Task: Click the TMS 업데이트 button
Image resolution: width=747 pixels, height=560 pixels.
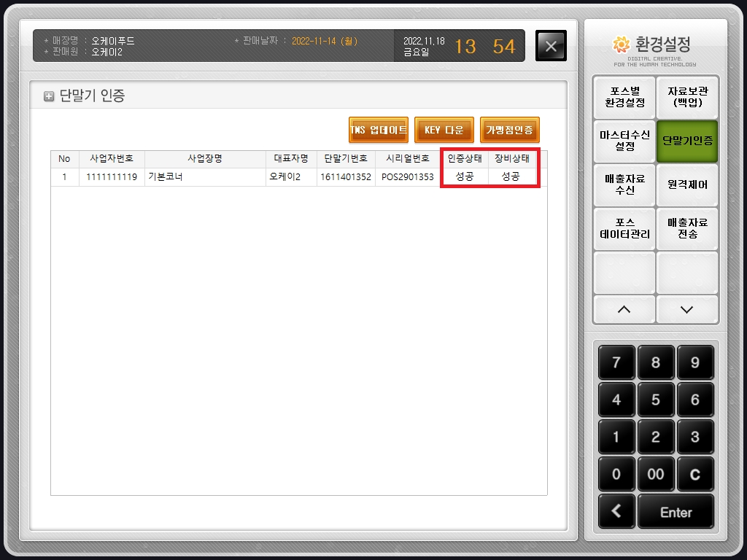Action: (378, 130)
